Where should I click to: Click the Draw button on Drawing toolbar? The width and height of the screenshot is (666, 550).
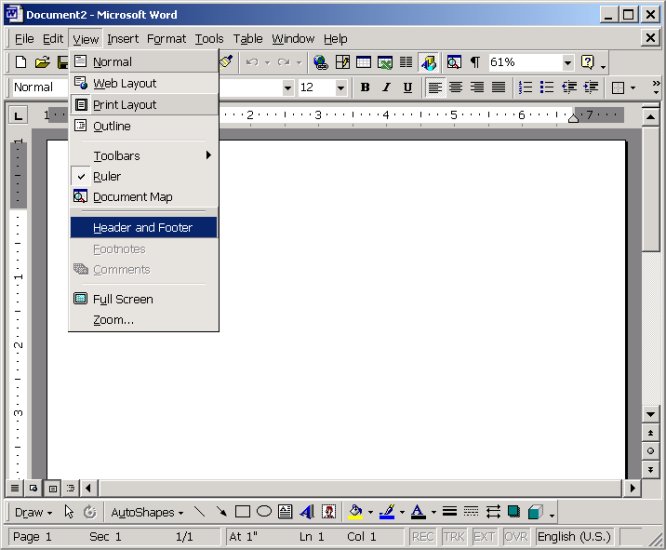33,512
